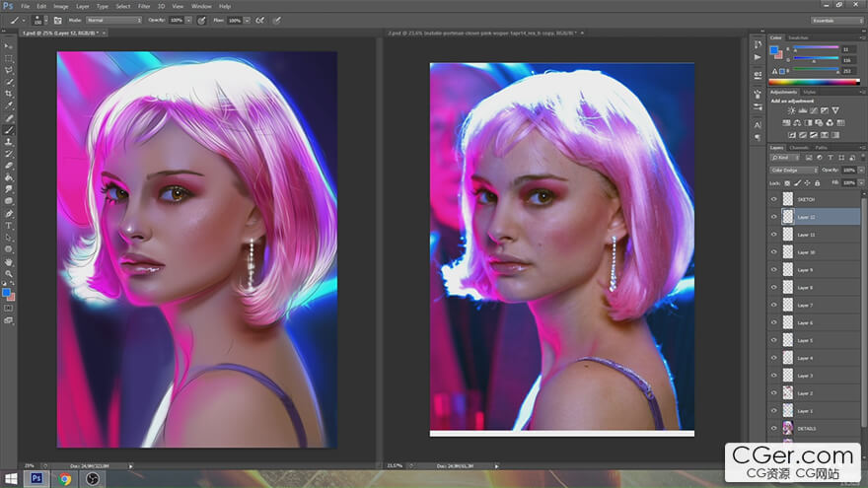Open the layer filter Kind dropdown
Viewport: 868px width, 488px height.
click(784, 158)
